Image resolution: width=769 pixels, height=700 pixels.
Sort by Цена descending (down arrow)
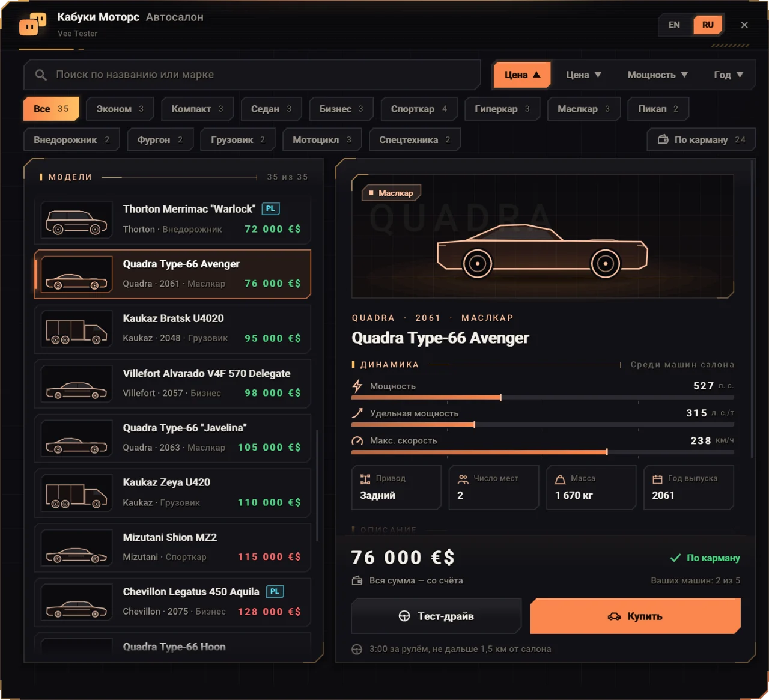(583, 75)
